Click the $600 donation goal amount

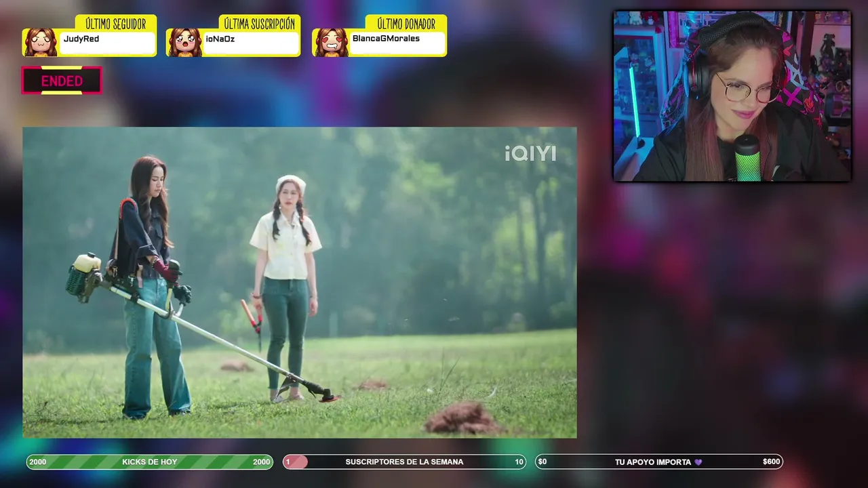click(x=771, y=462)
